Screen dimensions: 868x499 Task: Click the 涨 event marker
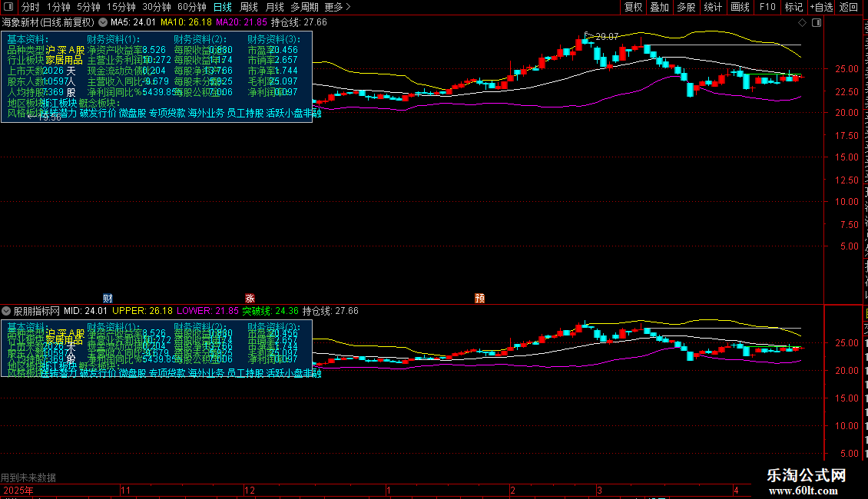pyautogui.click(x=250, y=298)
